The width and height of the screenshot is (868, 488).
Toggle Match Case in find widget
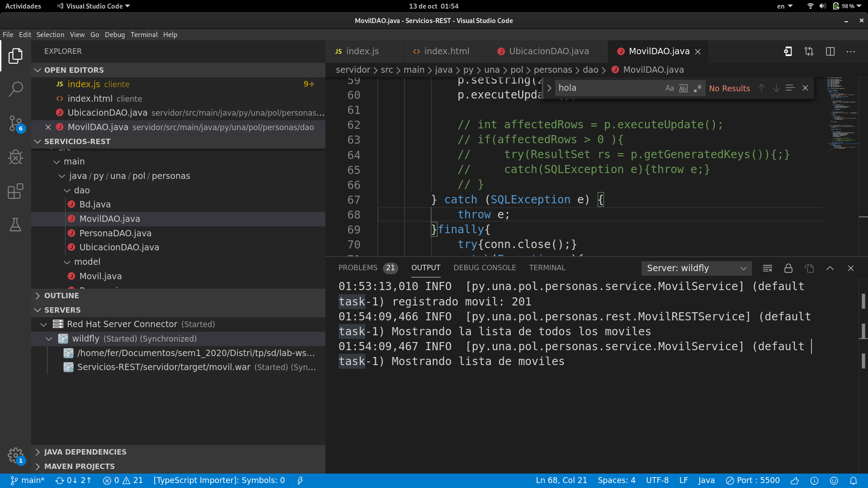coord(670,89)
